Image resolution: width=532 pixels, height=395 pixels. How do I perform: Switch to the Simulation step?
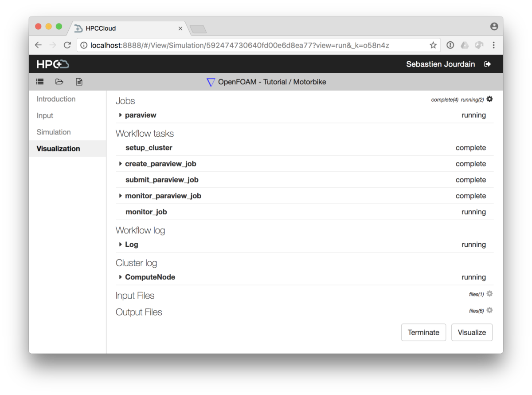click(x=54, y=132)
